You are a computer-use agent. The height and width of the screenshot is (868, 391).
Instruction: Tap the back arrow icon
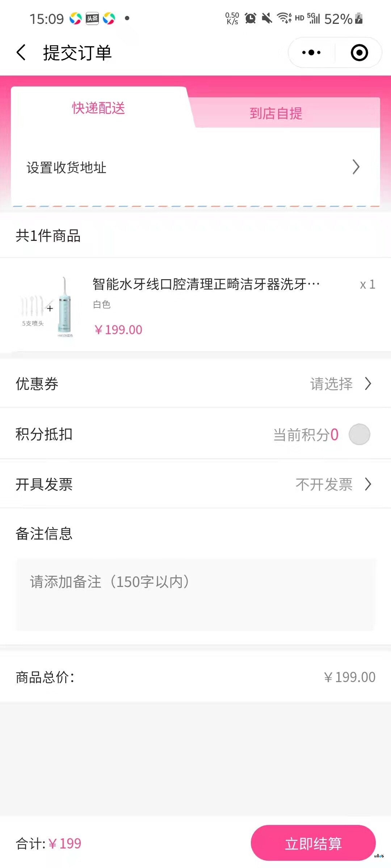21,53
